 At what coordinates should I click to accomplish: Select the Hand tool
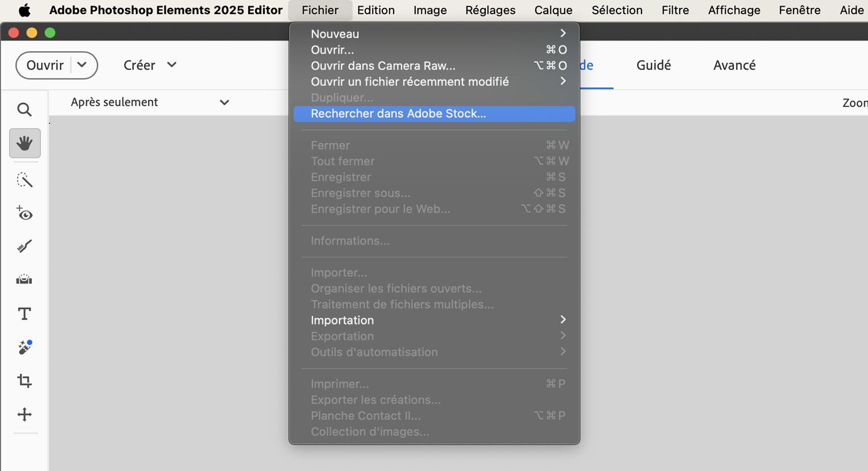[x=24, y=143]
